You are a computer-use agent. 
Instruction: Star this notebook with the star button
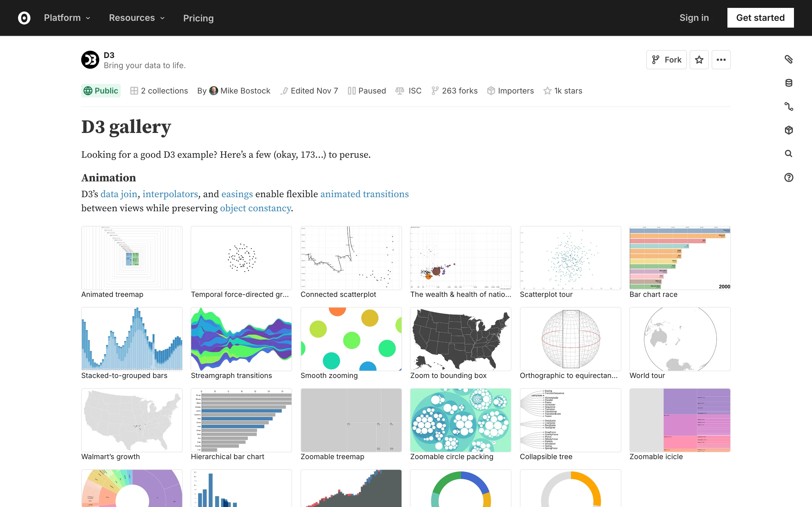tap(699, 60)
